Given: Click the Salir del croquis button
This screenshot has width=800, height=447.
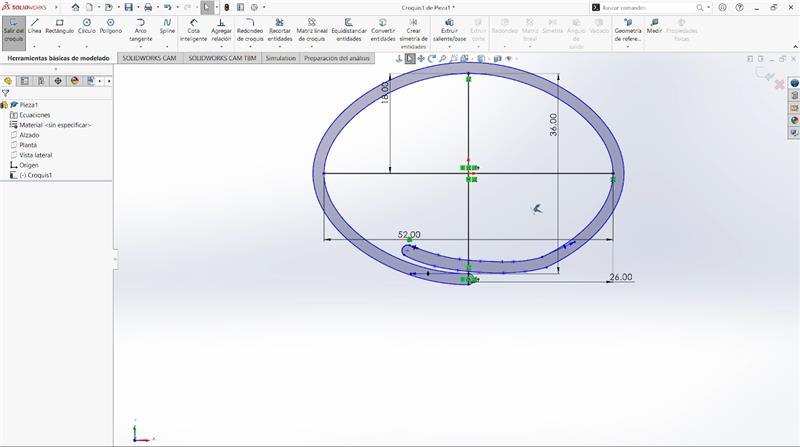Looking at the screenshot, I should (x=14, y=32).
